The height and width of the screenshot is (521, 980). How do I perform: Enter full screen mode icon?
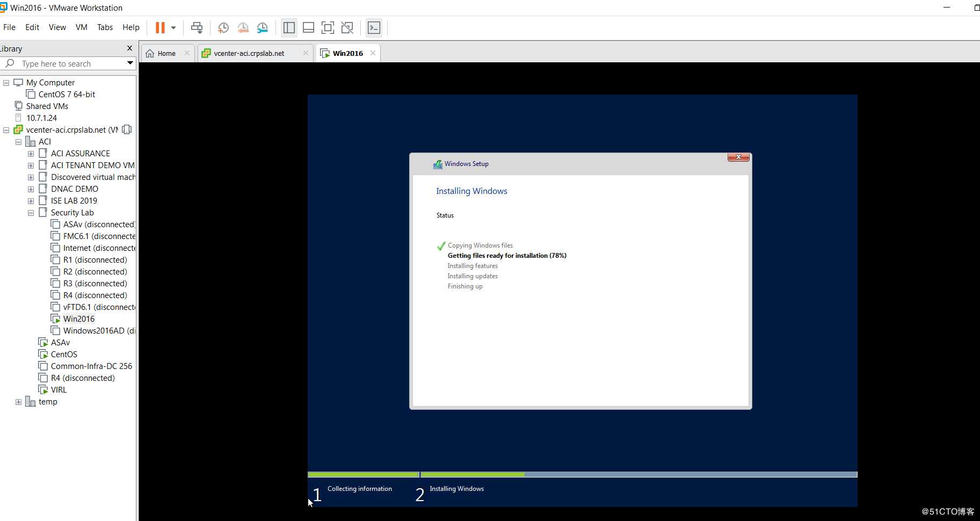click(x=328, y=27)
